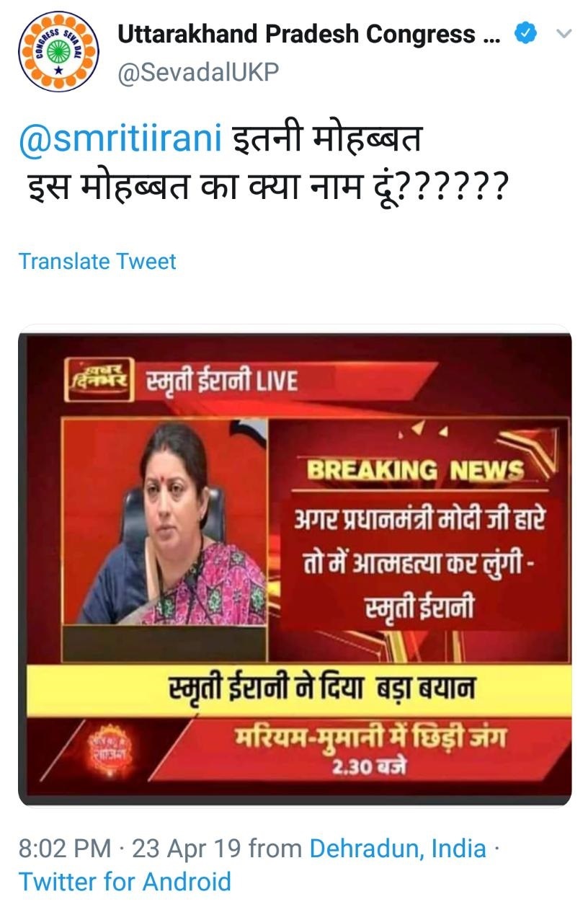This screenshot has height=907, width=588.
Task: Open the @smritiirani mention
Action: (120, 139)
